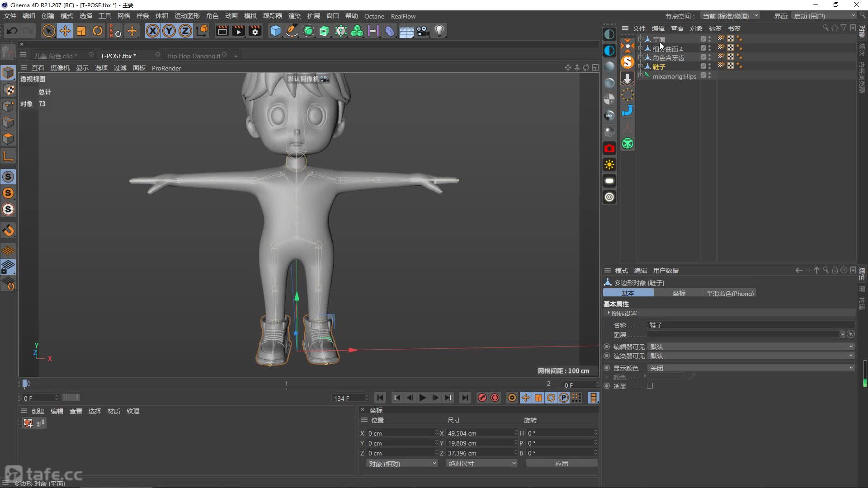Open the spline Pen tool
The height and width of the screenshot is (488, 868).
pos(292,31)
